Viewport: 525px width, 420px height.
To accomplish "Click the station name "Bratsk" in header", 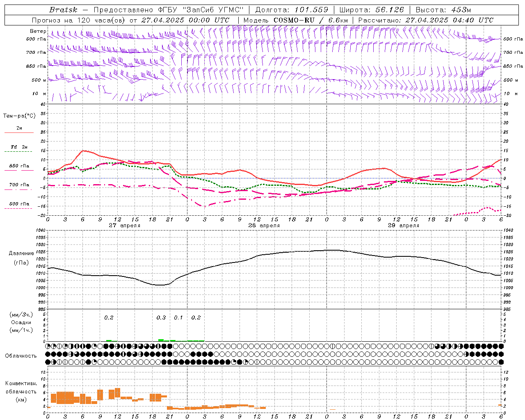I will (x=63, y=10).
